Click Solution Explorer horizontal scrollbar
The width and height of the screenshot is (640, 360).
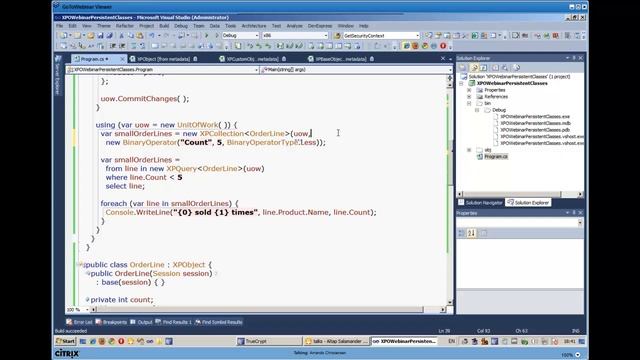coord(520,194)
